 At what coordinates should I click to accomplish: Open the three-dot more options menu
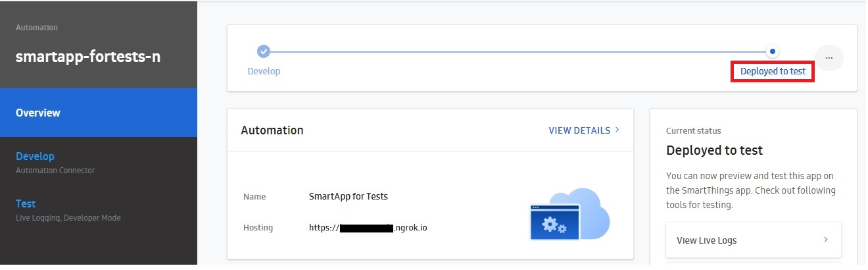coord(829,58)
